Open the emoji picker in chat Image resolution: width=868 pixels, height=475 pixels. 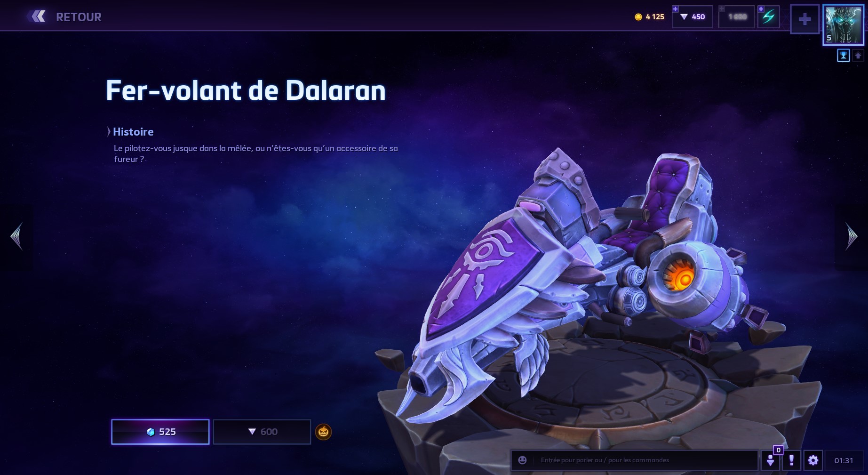(x=522, y=460)
